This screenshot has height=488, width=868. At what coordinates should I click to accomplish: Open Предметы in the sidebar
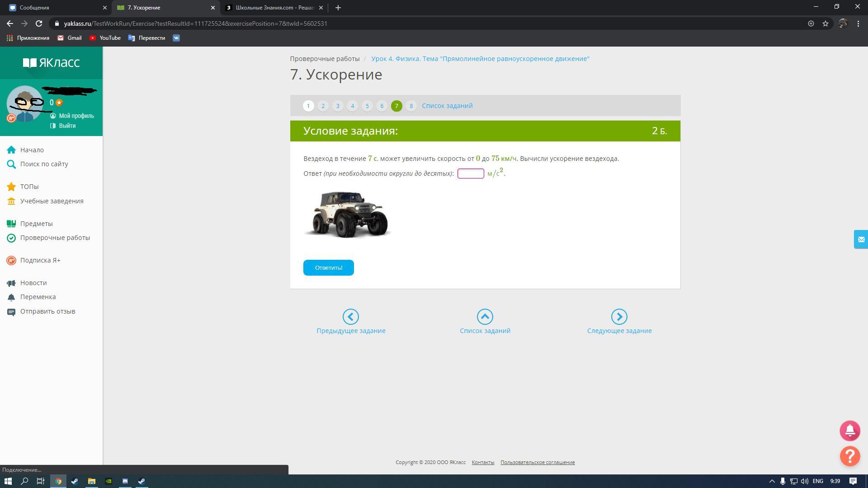coord(36,224)
